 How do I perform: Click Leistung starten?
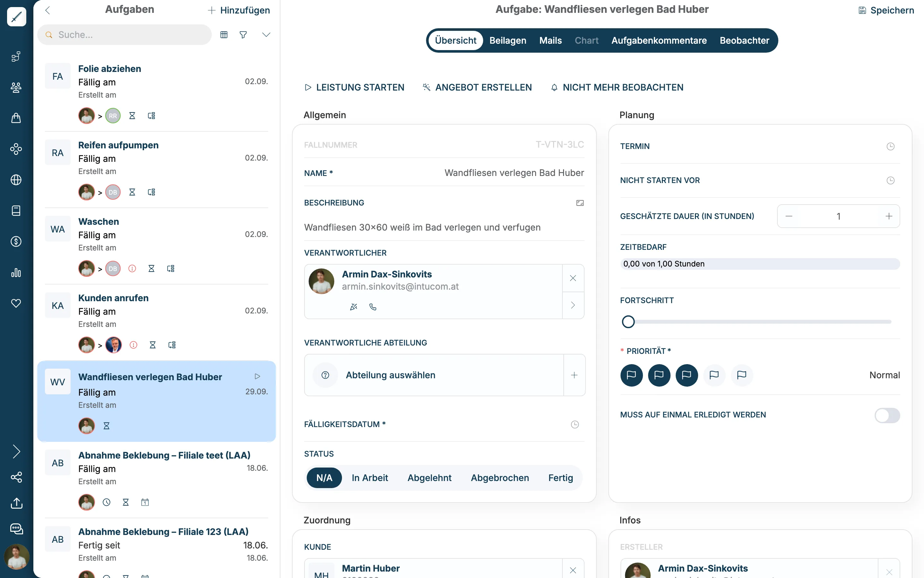(x=354, y=88)
